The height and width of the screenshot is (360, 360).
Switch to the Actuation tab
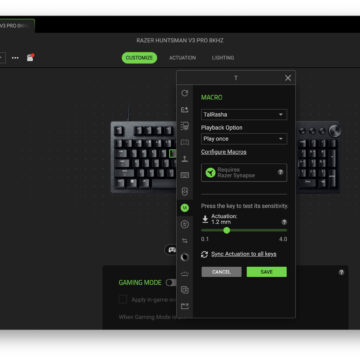pyautogui.click(x=182, y=58)
